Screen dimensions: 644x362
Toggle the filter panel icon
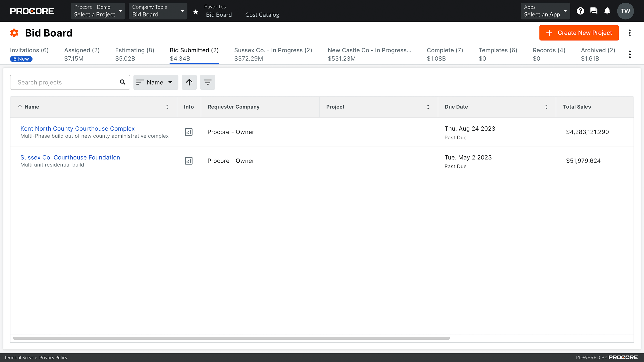207,82
